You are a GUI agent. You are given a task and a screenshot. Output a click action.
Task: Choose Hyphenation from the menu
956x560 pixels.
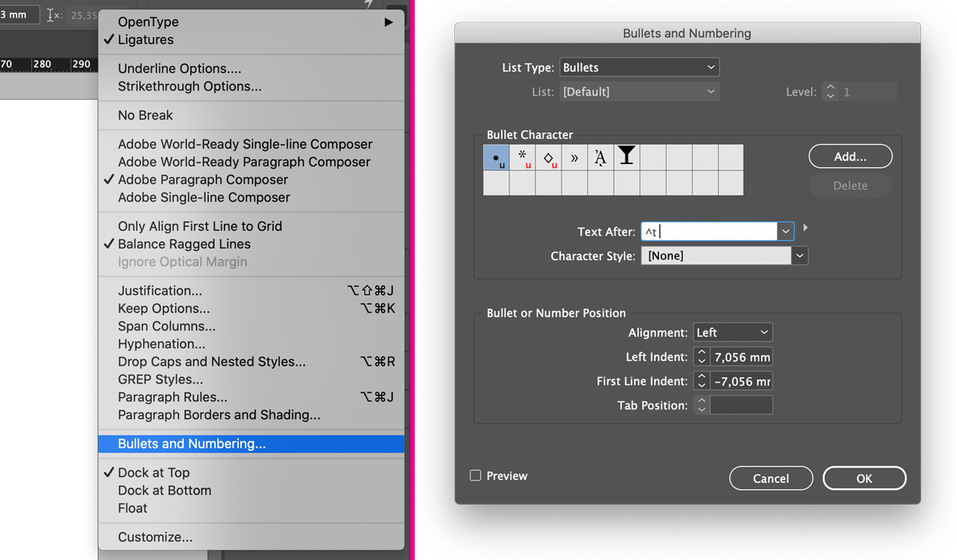161,344
